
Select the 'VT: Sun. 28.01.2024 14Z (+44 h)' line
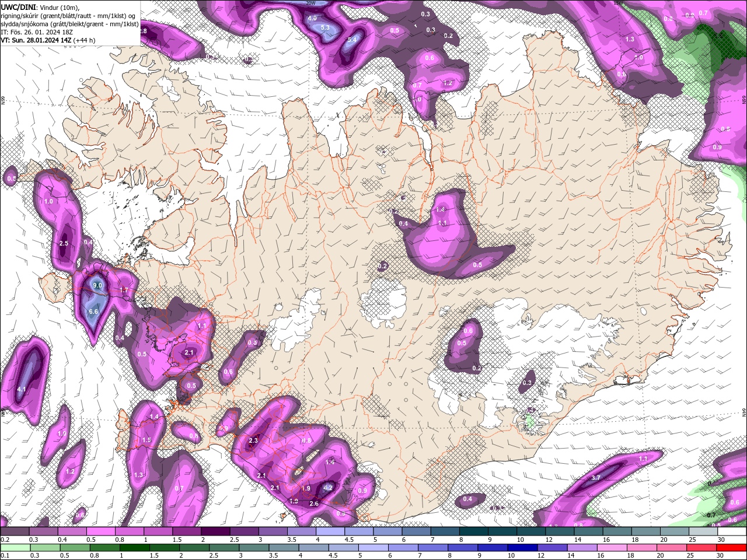[48, 40]
